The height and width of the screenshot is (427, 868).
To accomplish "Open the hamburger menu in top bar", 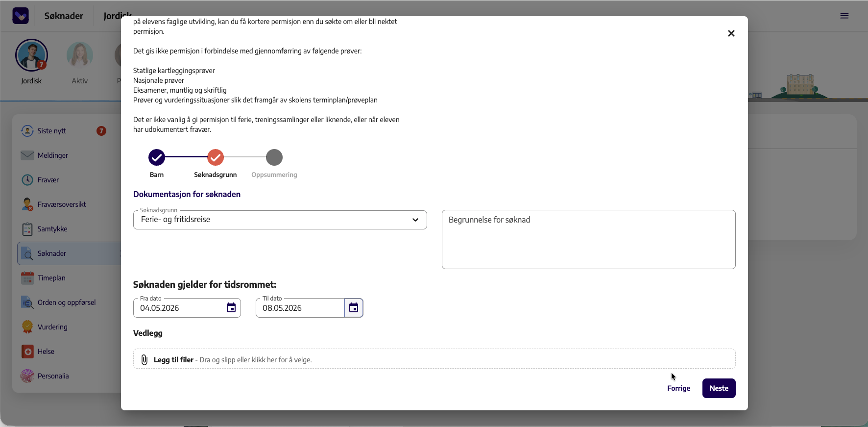I will pyautogui.click(x=844, y=16).
